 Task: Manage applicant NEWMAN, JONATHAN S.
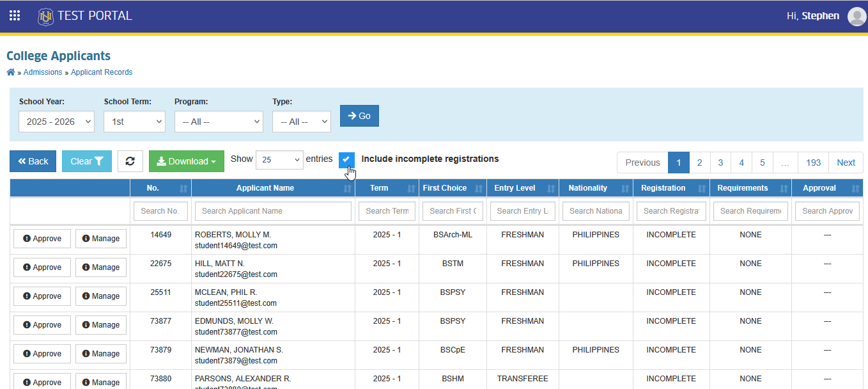click(x=101, y=354)
